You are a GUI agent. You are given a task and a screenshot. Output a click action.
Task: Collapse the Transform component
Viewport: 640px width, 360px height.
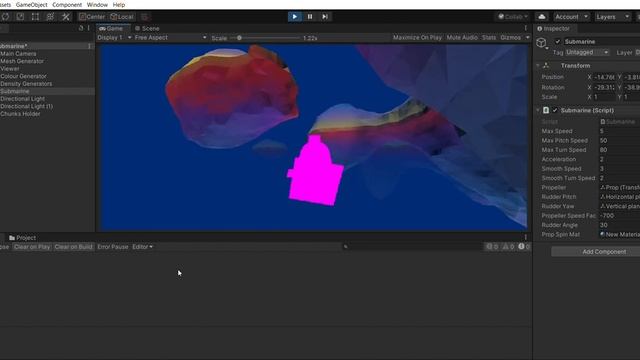[x=538, y=66]
